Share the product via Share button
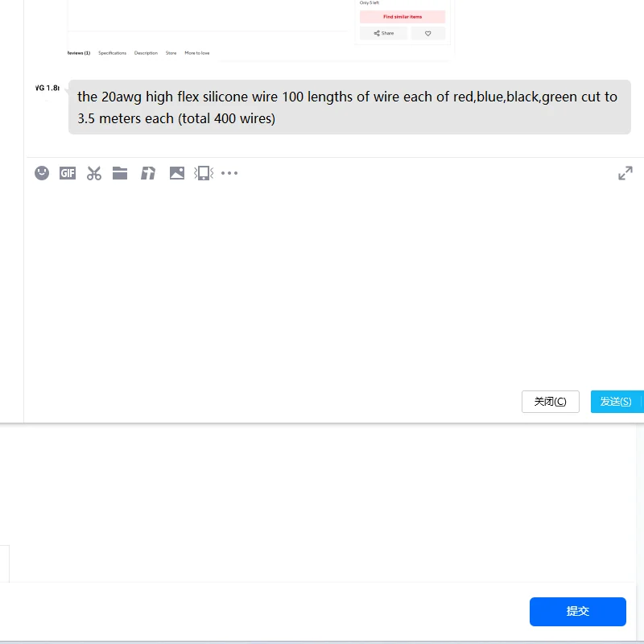The image size is (644, 644). pyautogui.click(x=384, y=33)
